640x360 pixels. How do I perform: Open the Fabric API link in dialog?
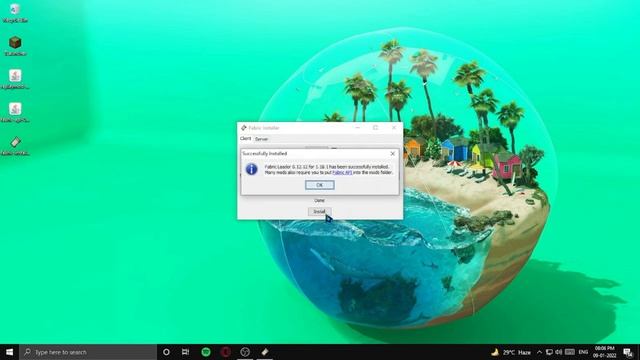pyautogui.click(x=342, y=173)
